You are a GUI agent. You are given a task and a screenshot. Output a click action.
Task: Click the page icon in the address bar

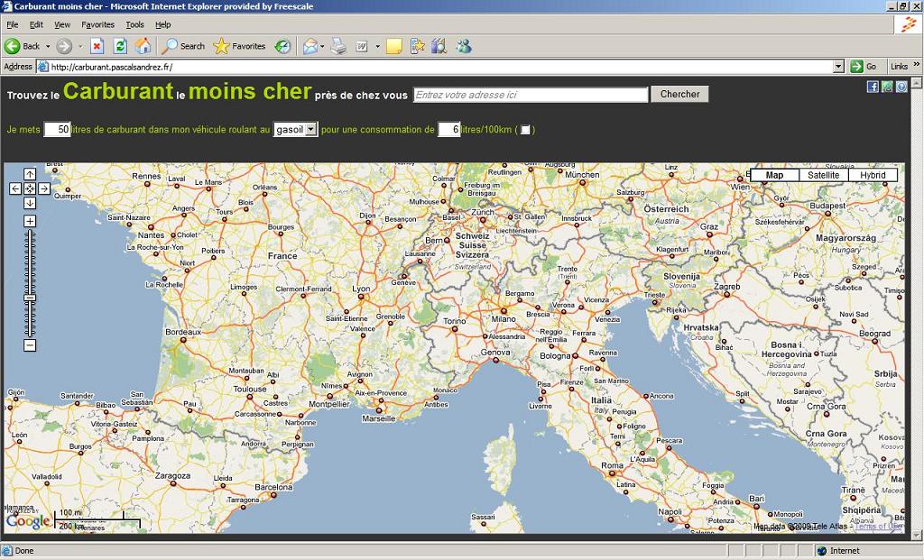[x=43, y=67]
